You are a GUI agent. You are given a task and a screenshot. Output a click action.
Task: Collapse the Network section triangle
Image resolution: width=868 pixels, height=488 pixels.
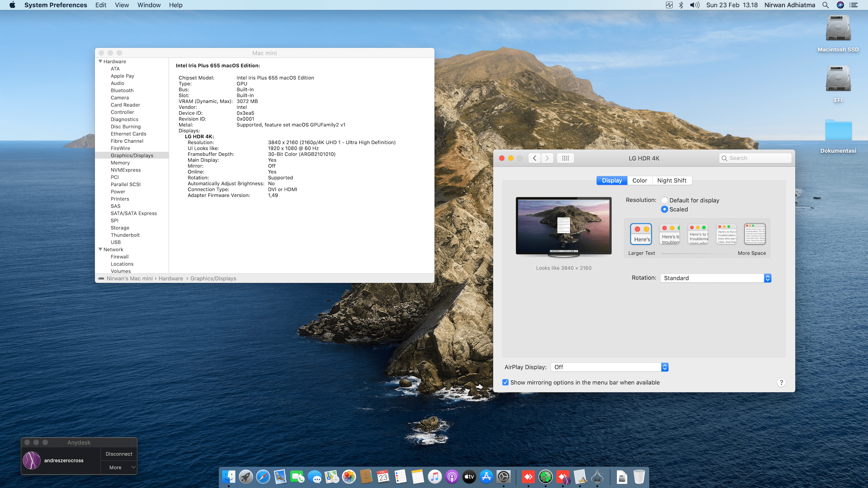tap(100, 249)
